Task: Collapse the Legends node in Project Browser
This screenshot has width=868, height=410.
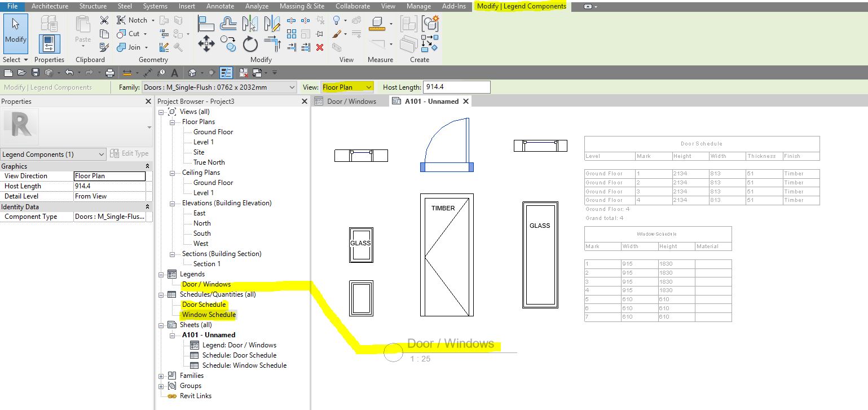Action: (161, 274)
